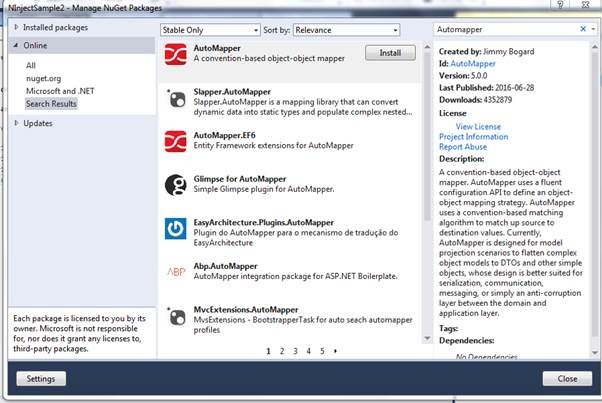602x403 pixels.
Task: Expand the Installed packages section
Action: click(17, 27)
